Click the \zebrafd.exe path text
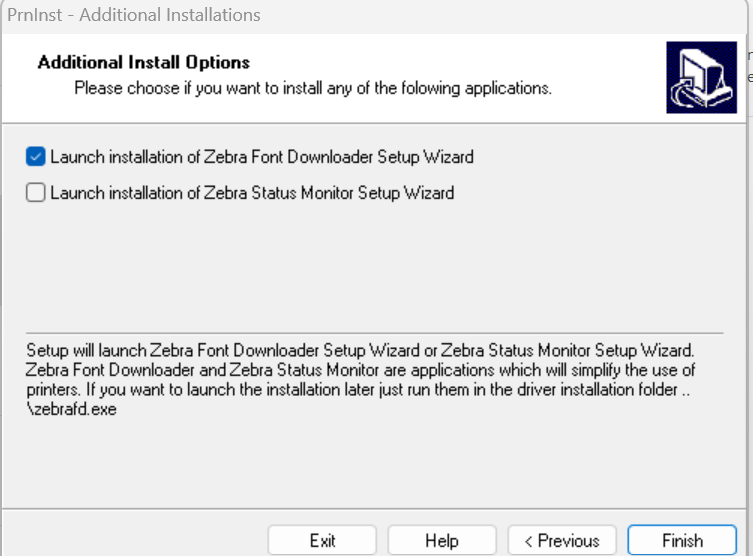Viewport: 753px width, 556px height. pyautogui.click(x=71, y=410)
